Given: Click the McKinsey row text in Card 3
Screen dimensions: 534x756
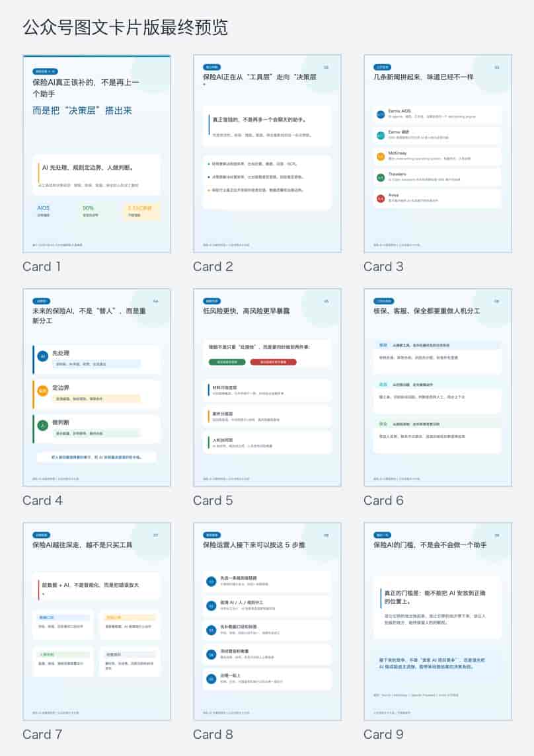Looking at the screenshot, I should 430,156.
